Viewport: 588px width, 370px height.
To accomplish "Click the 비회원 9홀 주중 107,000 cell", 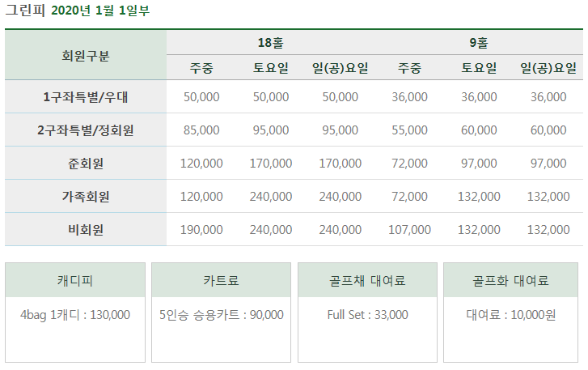I will (x=409, y=230).
